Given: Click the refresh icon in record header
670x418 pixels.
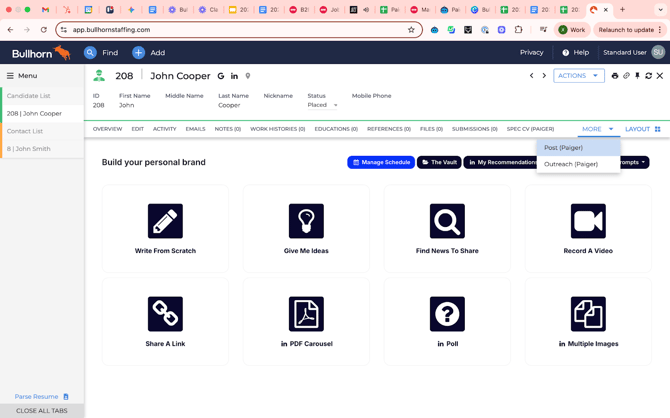Looking at the screenshot, I should [648, 76].
